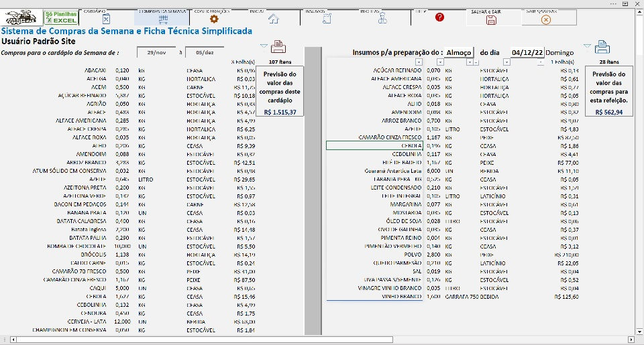This screenshot has height=345, width=644.
Task: Click the Só Planilhas Excel logo
Action: point(61,17)
